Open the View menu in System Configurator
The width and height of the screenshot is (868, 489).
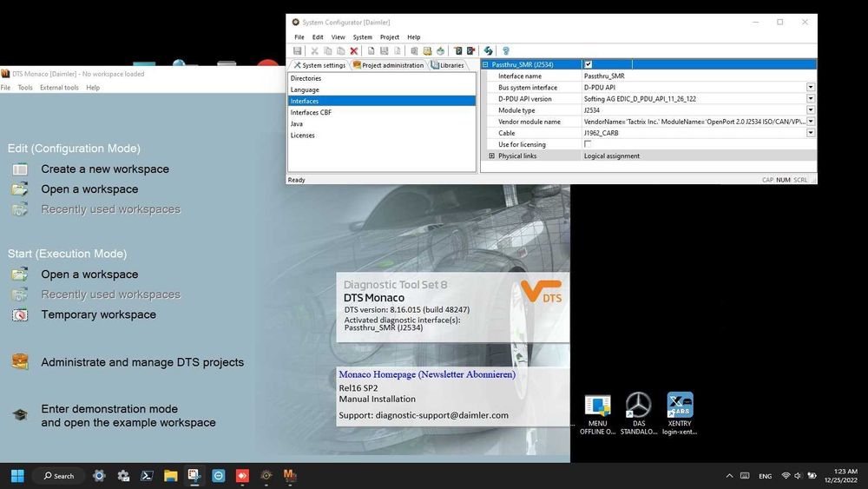click(339, 37)
